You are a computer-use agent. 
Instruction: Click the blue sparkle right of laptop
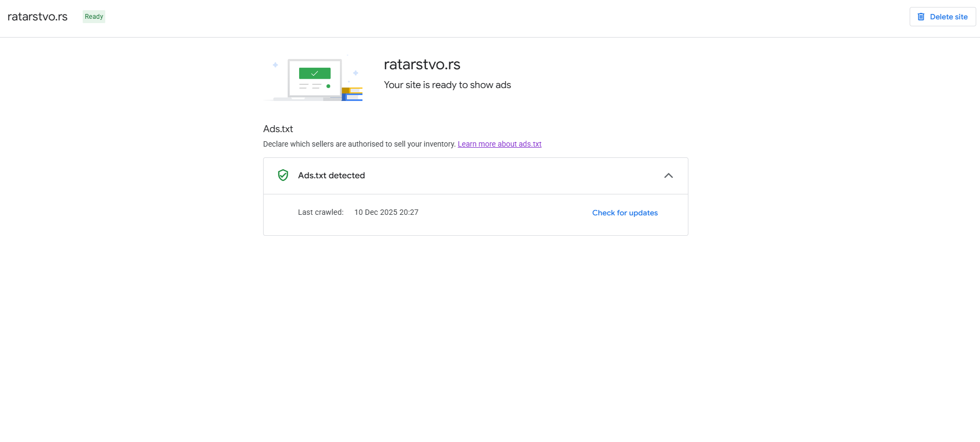[355, 73]
